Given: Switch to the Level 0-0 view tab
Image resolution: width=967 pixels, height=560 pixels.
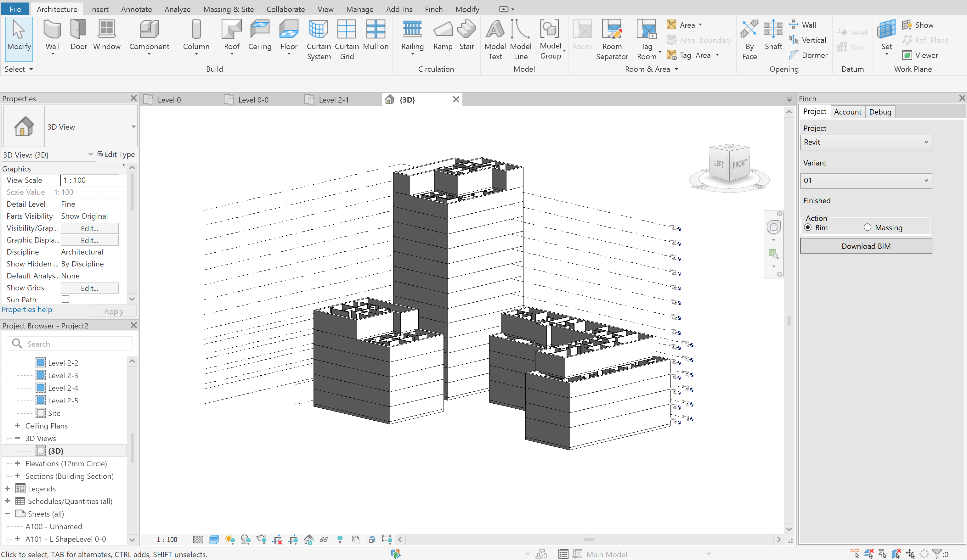Looking at the screenshot, I should (x=253, y=100).
